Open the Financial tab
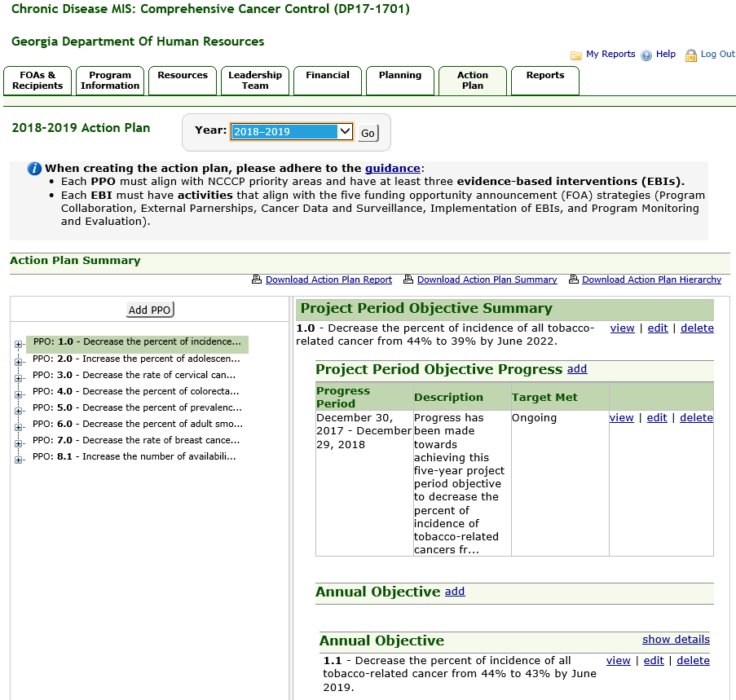The height and width of the screenshot is (700, 736). point(328,81)
